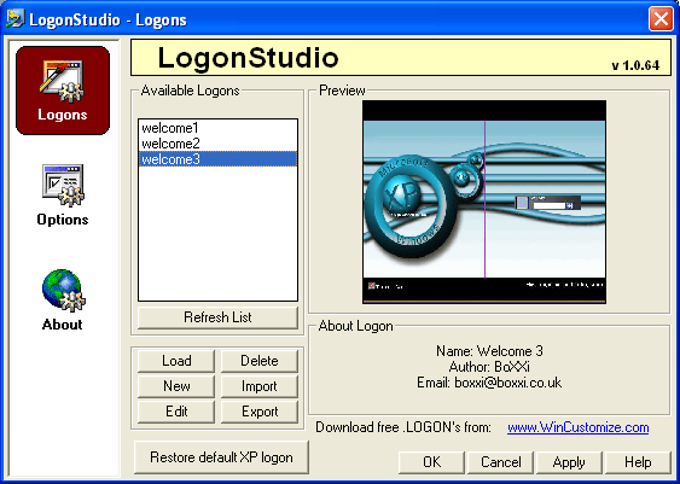Click the Refresh List button

tap(218, 317)
